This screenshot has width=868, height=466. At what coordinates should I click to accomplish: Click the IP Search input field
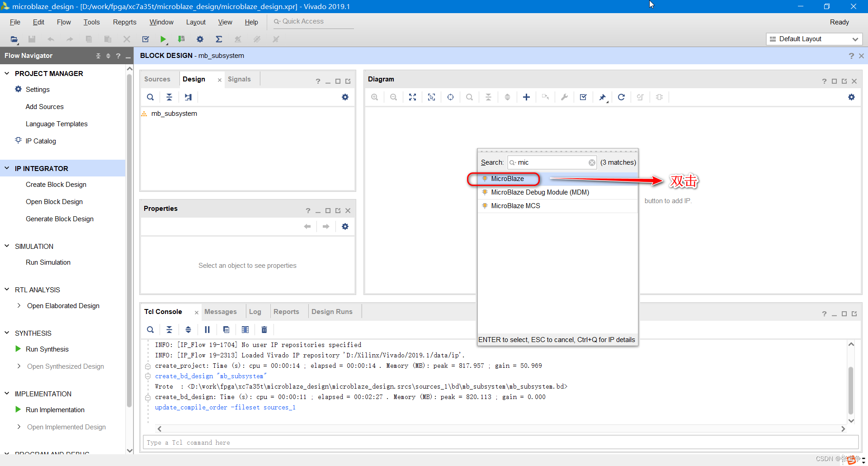(552, 163)
